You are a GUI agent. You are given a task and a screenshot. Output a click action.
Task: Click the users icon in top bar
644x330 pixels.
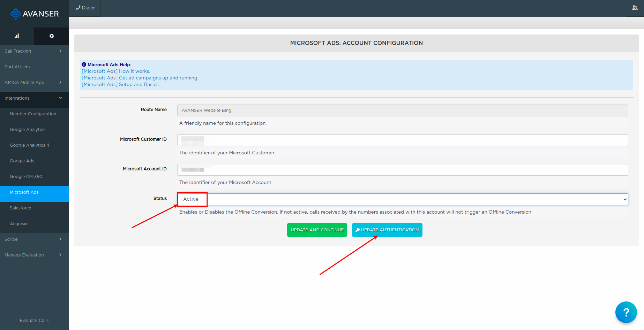(635, 8)
